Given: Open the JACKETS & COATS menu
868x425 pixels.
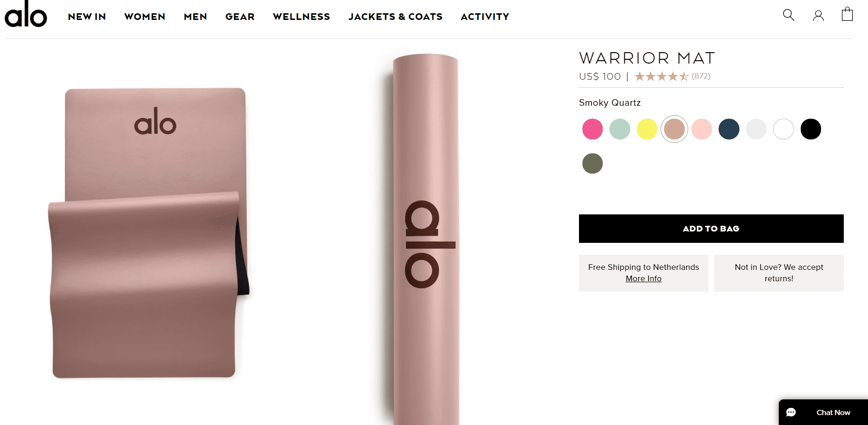Looking at the screenshot, I should [395, 17].
